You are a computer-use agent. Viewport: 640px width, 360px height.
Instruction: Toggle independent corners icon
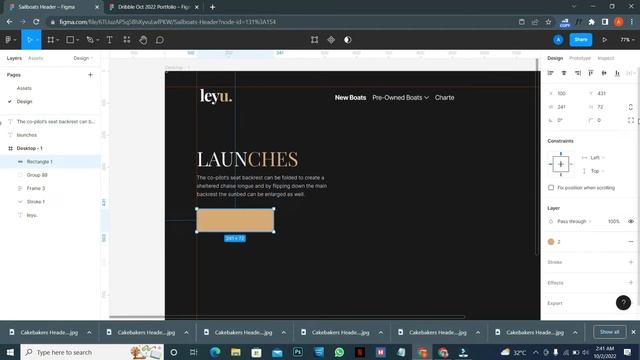(x=631, y=120)
